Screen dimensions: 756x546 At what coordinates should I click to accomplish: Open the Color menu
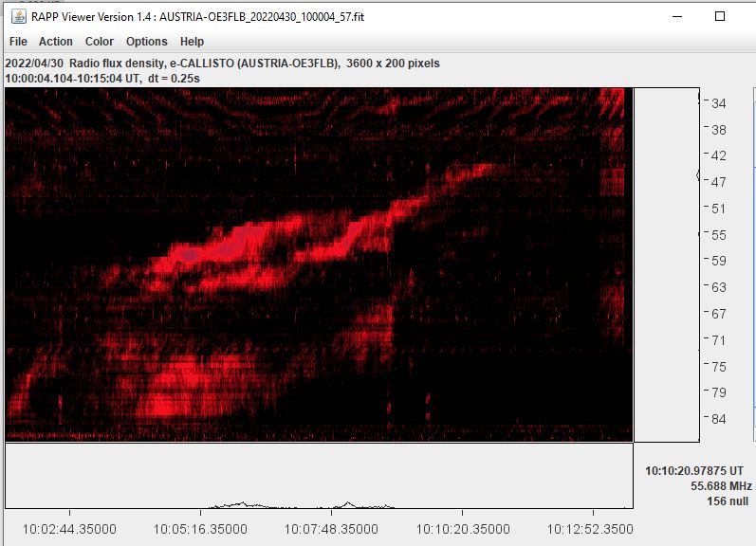tap(100, 42)
